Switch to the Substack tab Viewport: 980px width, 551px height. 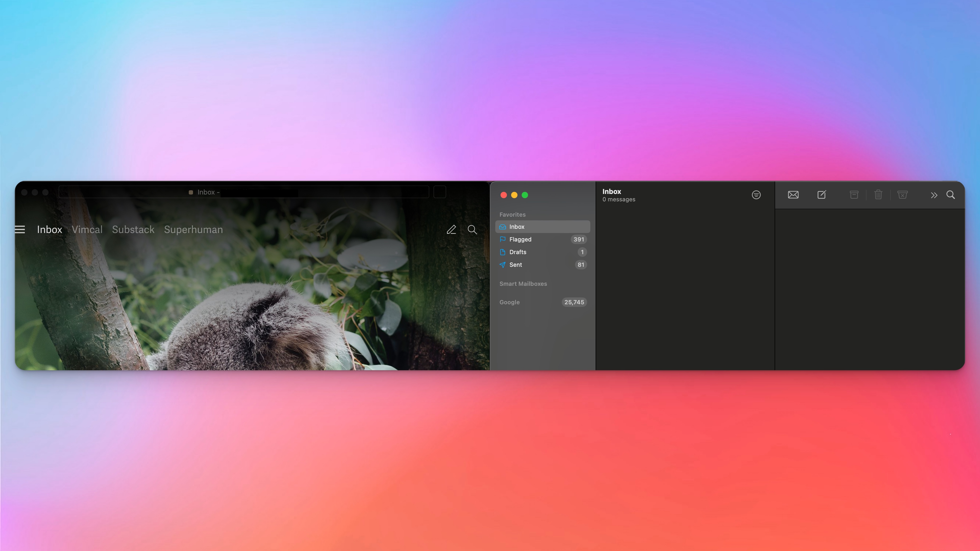coord(133,230)
